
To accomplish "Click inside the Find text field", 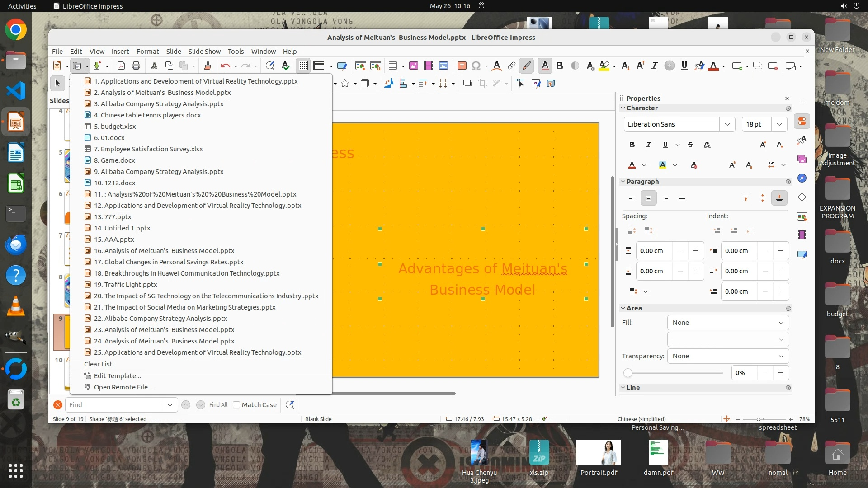I will click(x=113, y=405).
